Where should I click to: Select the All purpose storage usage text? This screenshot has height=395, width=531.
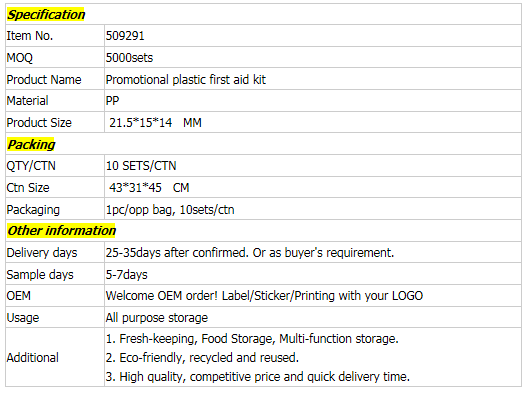pos(157,318)
